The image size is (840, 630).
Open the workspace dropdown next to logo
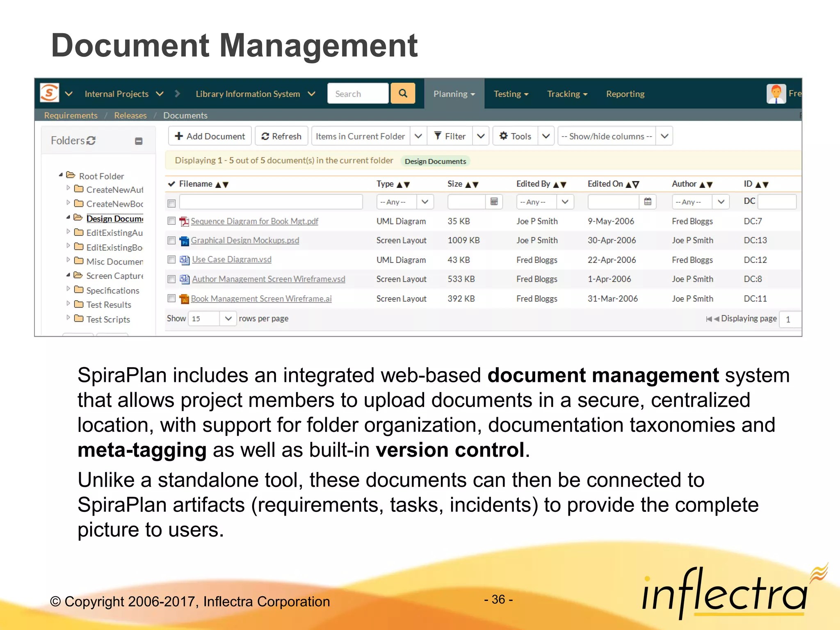(68, 94)
